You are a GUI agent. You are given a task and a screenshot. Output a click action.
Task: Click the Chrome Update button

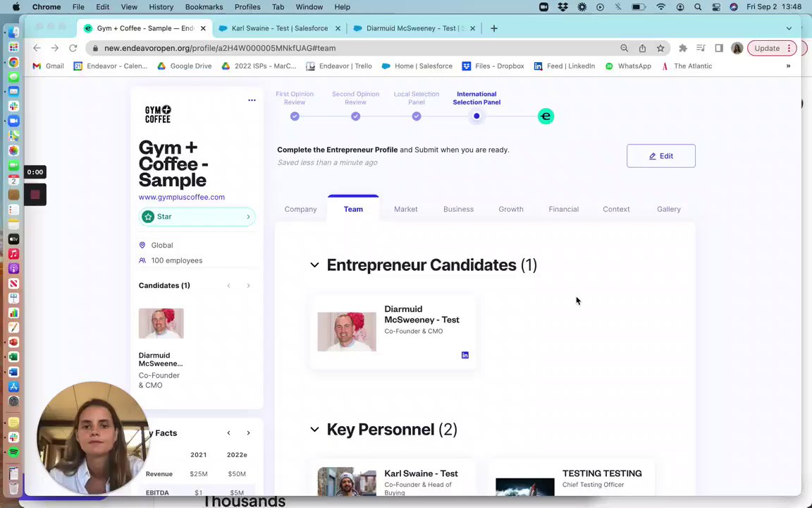pos(771,48)
